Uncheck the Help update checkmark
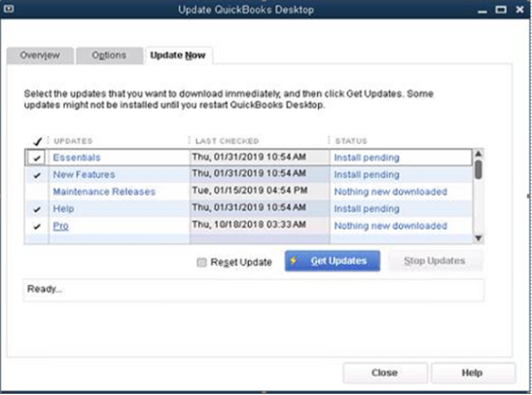Viewport: 532px width, 395px height. tap(37, 209)
